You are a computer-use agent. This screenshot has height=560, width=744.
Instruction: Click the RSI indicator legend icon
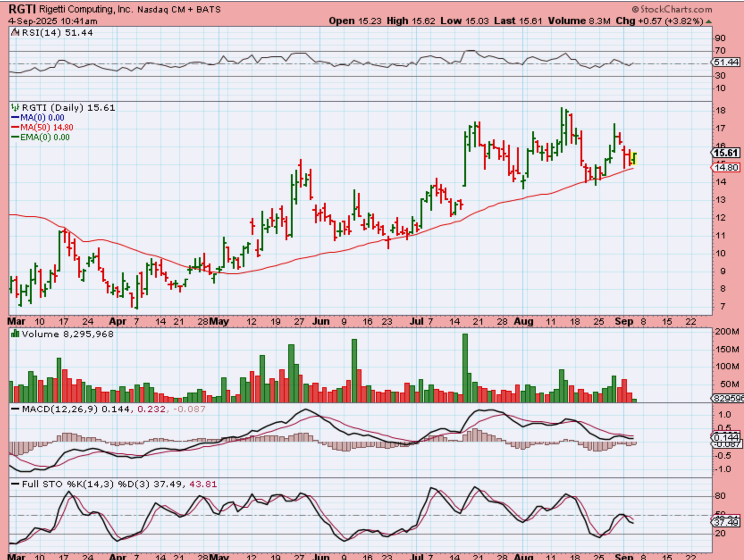pos(15,32)
